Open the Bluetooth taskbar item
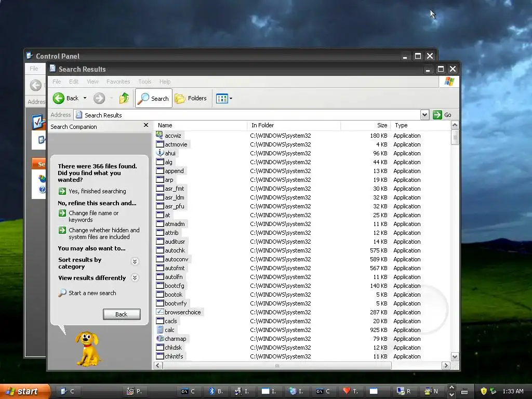532x399 pixels. [216, 391]
